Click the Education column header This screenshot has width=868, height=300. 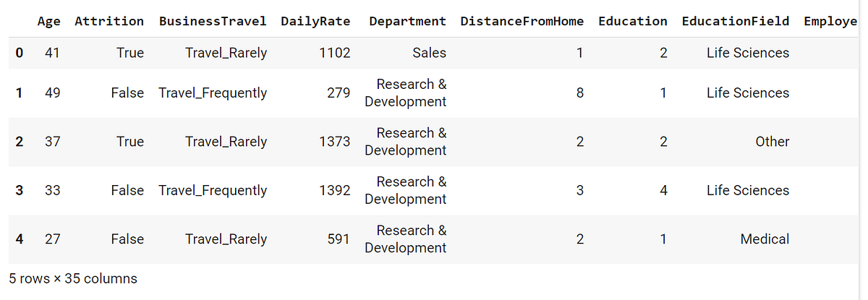click(633, 21)
